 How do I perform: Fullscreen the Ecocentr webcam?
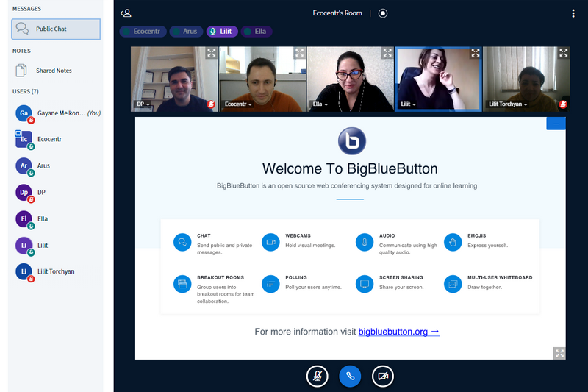299,53
